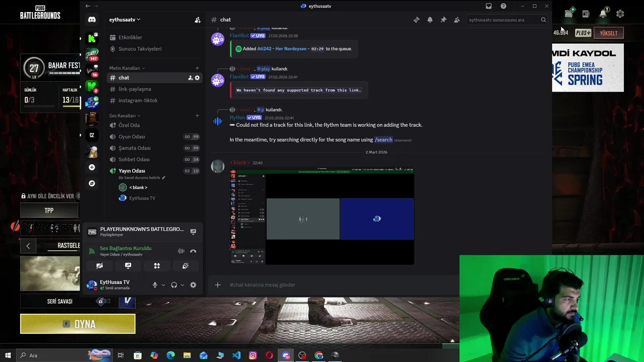Screen dimensions: 644x362
Task: Click /search command link in Rythm message
Action: 383,140
